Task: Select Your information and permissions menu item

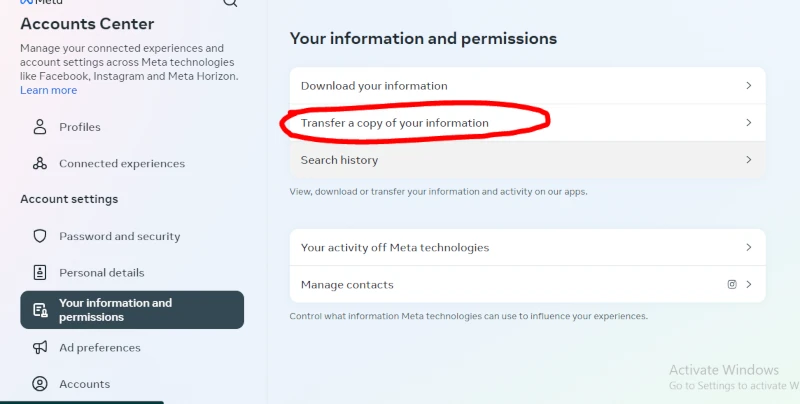Action: coord(132,310)
